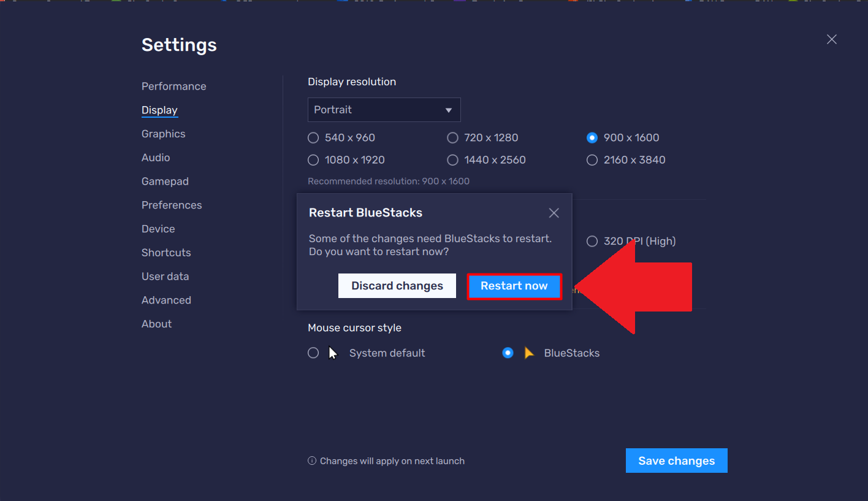Open the Performance settings section
868x501 pixels.
(173, 86)
